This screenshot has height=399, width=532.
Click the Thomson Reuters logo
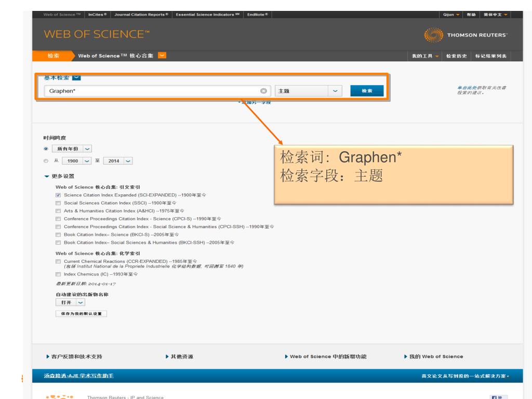(x=466, y=35)
